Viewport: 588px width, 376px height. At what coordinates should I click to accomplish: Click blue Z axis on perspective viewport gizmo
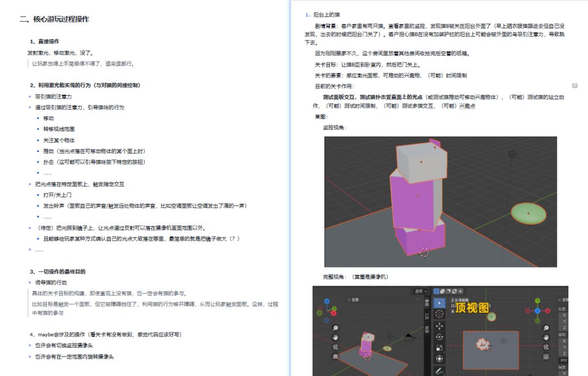pos(327,301)
